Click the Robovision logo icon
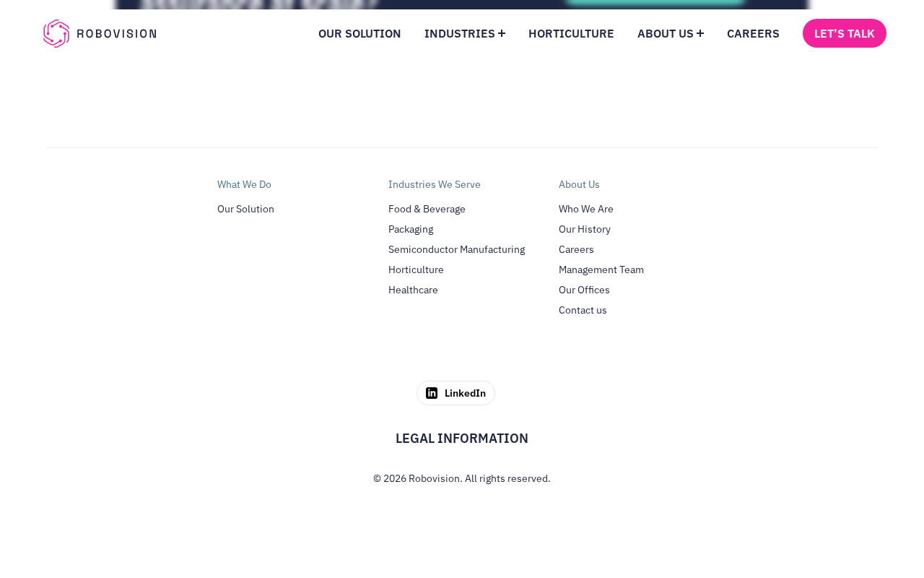The image size is (924, 578). tap(56, 33)
